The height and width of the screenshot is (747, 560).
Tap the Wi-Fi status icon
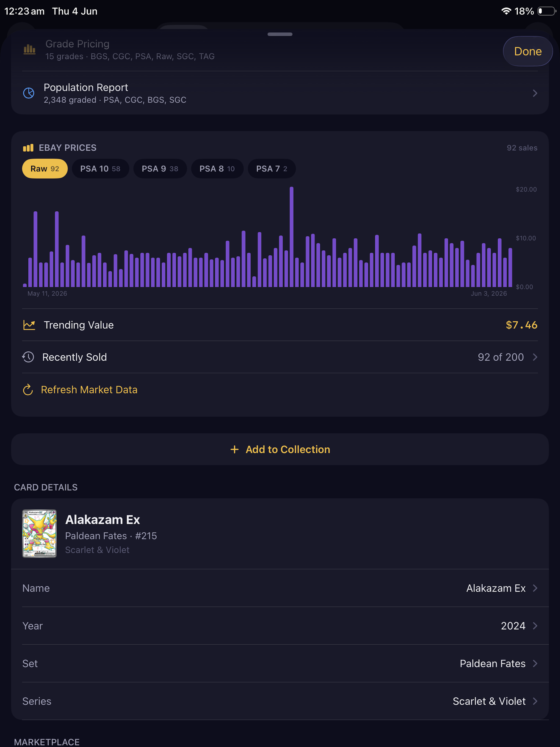coord(506,11)
